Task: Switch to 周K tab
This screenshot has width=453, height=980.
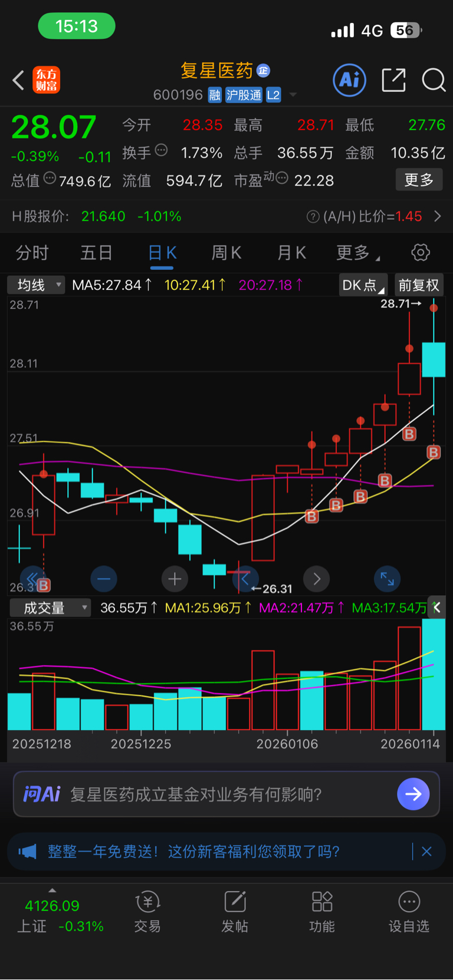Action: [226, 253]
